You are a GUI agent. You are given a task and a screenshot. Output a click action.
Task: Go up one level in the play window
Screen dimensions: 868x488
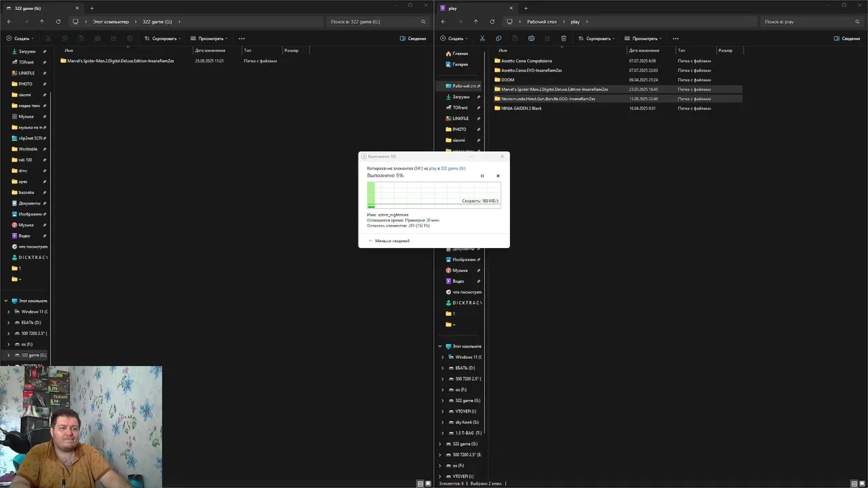pyautogui.click(x=476, y=22)
